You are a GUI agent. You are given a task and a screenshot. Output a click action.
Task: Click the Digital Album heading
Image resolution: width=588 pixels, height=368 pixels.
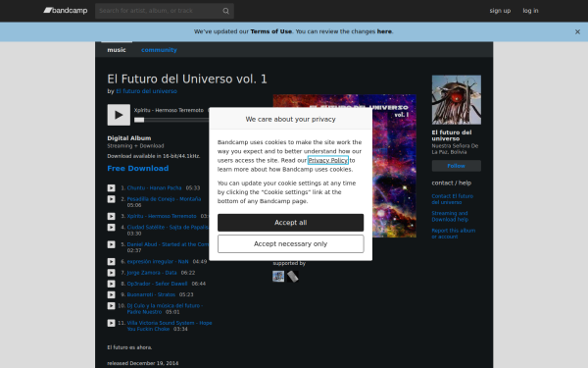click(129, 138)
